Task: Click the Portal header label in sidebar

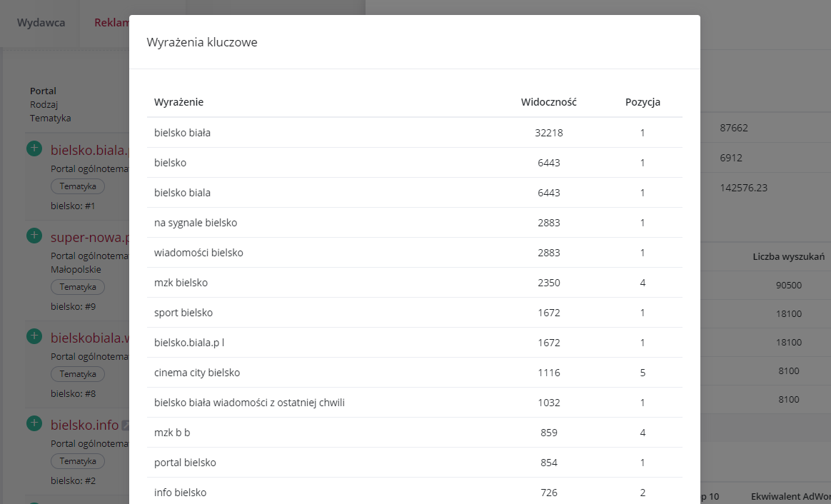Action: (x=43, y=91)
